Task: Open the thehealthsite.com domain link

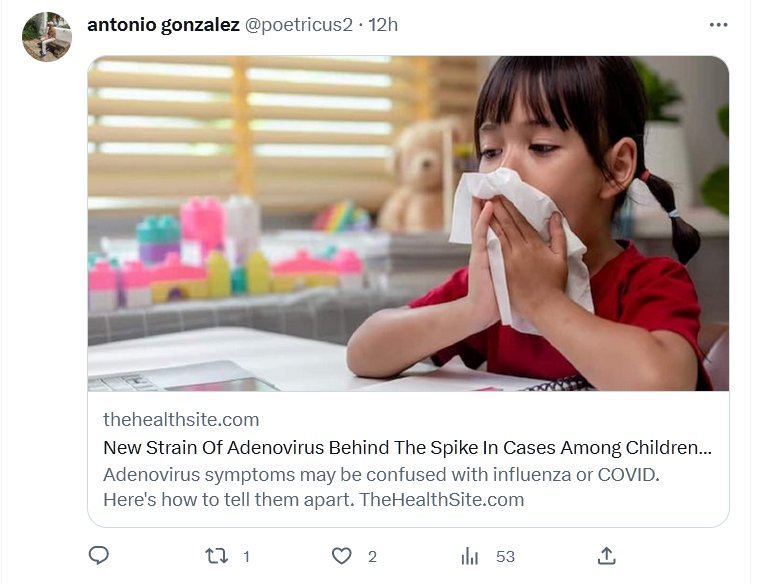Action: [x=181, y=419]
